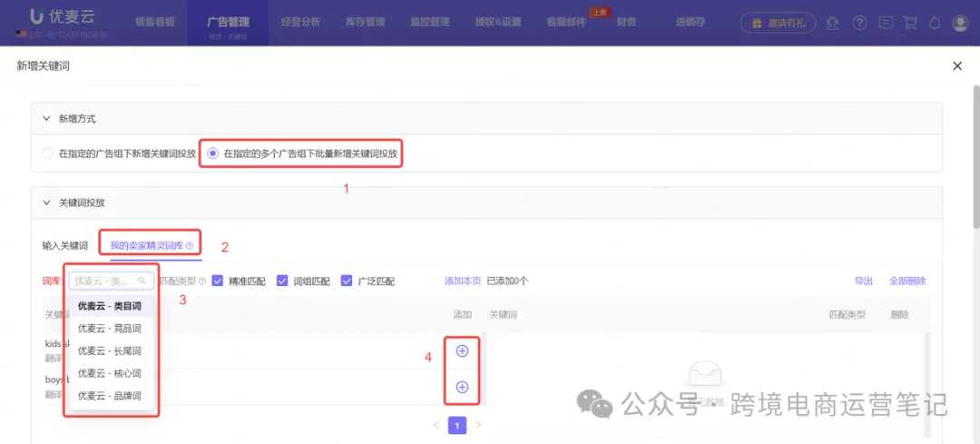980x444 pixels.
Task: Click the 匹配类型 column header
Action: (x=847, y=314)
